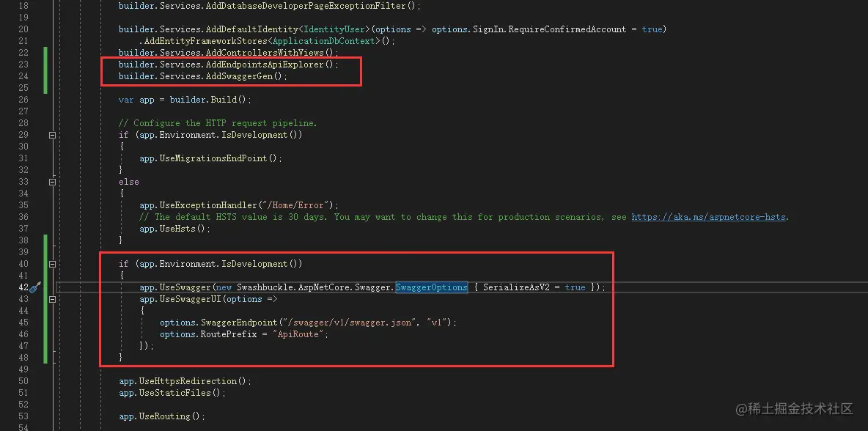The height and width of the screenshot is (431, 868).
Task: Click the 'var' keyword on line 26
Action: [x=126, y=100]
